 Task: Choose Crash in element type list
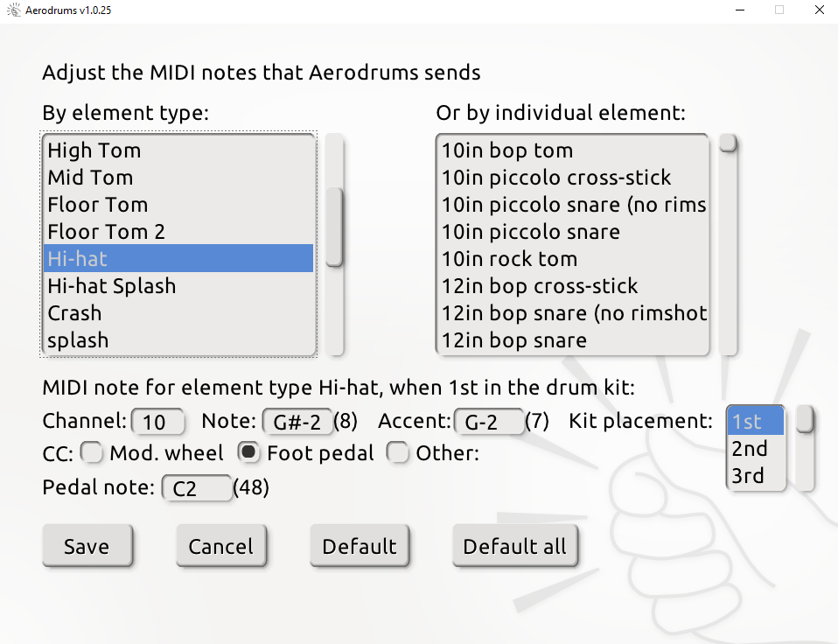pos(178,313)
